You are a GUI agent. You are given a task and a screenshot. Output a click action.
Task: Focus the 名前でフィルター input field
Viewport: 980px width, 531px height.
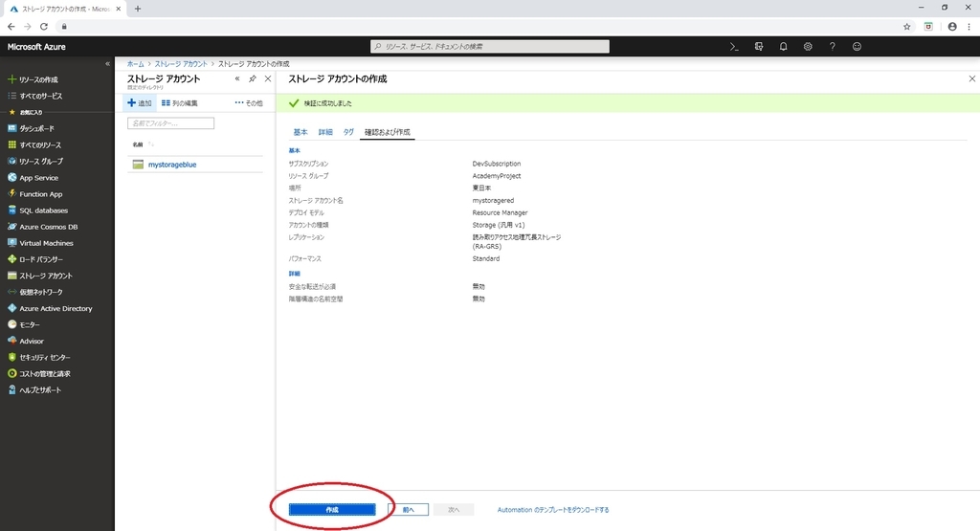pos(170,123)
